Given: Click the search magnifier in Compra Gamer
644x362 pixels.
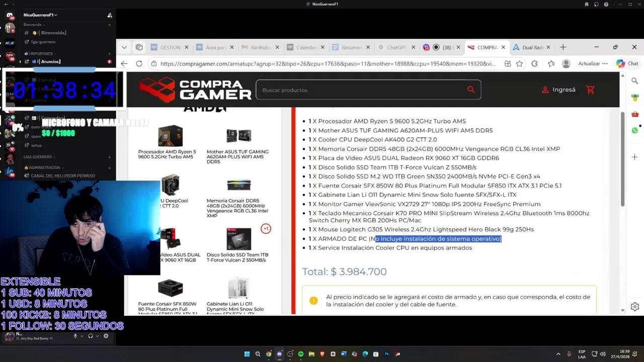Looking at the screenshot, I should (471, 89).
